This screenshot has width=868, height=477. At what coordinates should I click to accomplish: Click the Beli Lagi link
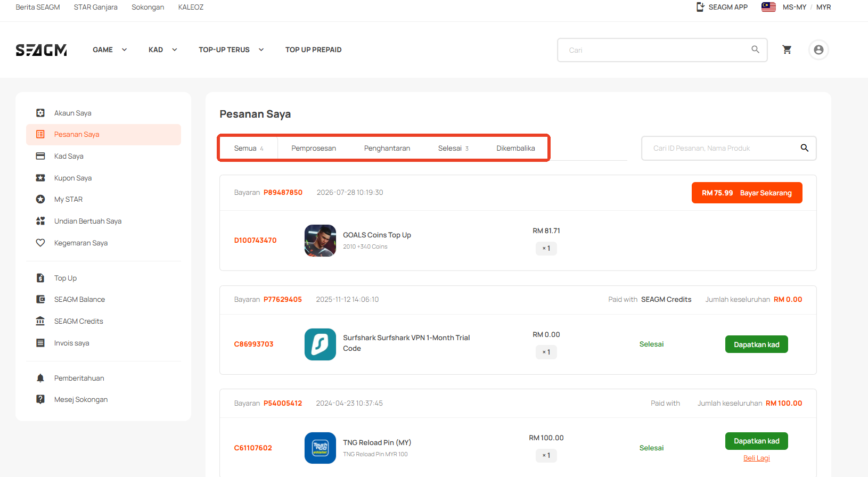point(757,458)
